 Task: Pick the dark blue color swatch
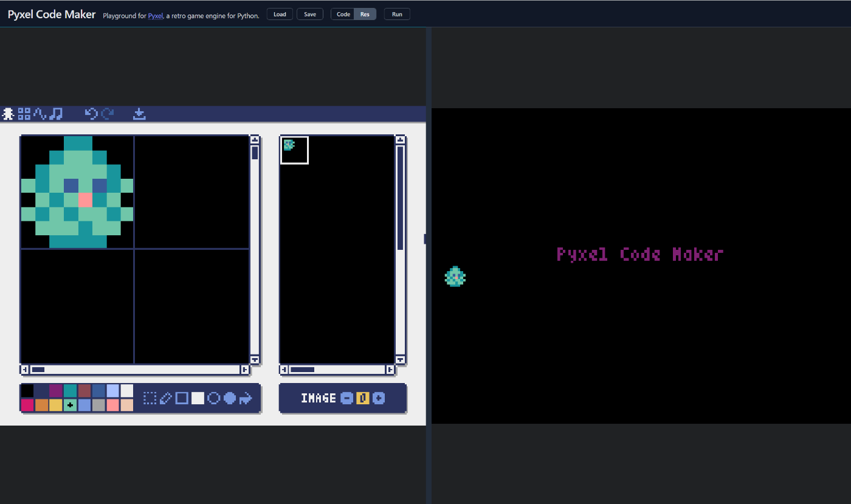(98, 391)
